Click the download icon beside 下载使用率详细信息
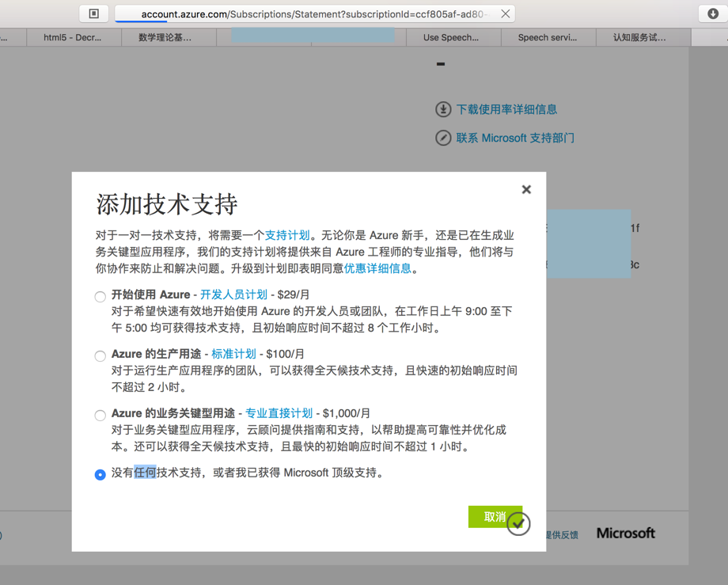728x585 pixels. point(443,109)
